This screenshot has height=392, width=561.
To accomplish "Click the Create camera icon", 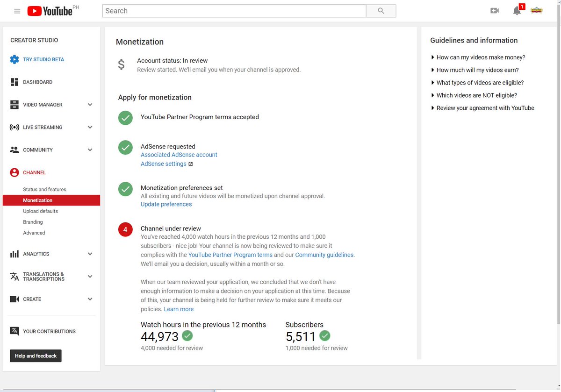I will click(x=14, y=299).
